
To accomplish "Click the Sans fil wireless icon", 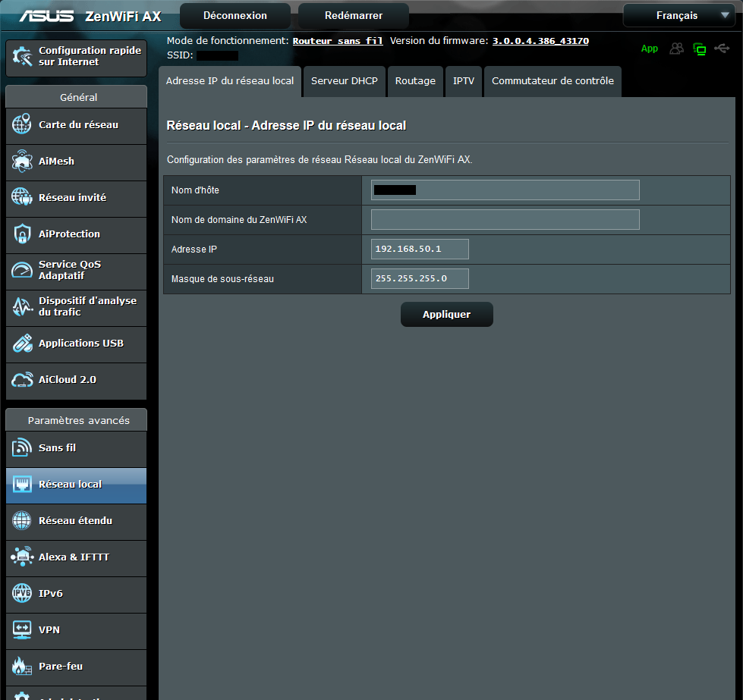I will (22, 447).
